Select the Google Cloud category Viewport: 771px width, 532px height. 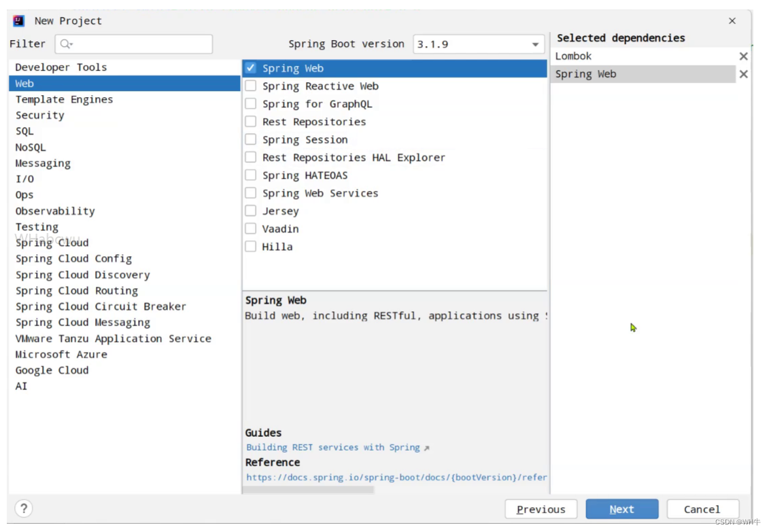click(124, 370)
